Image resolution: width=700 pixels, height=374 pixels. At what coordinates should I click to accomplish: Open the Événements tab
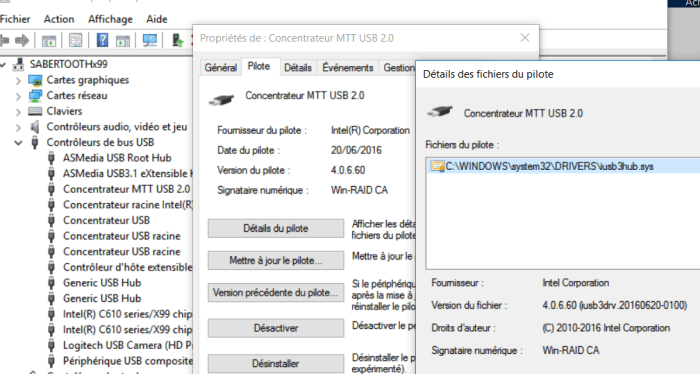(347, 68)
